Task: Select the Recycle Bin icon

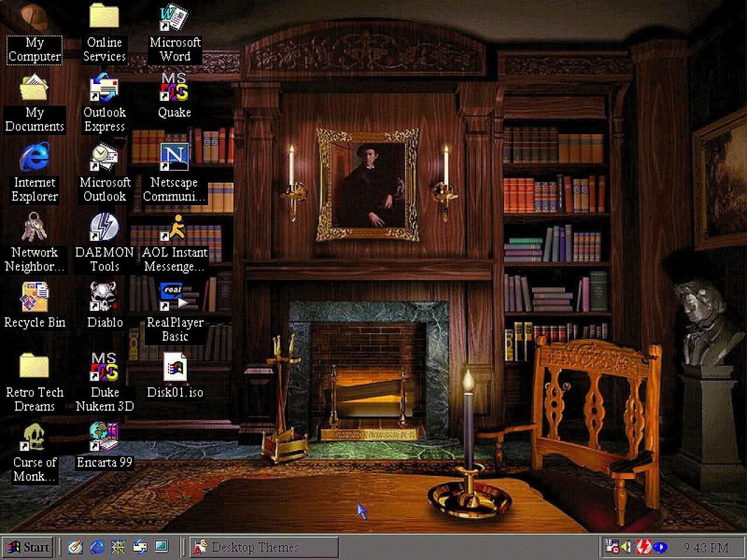Action: coord(34,306)
